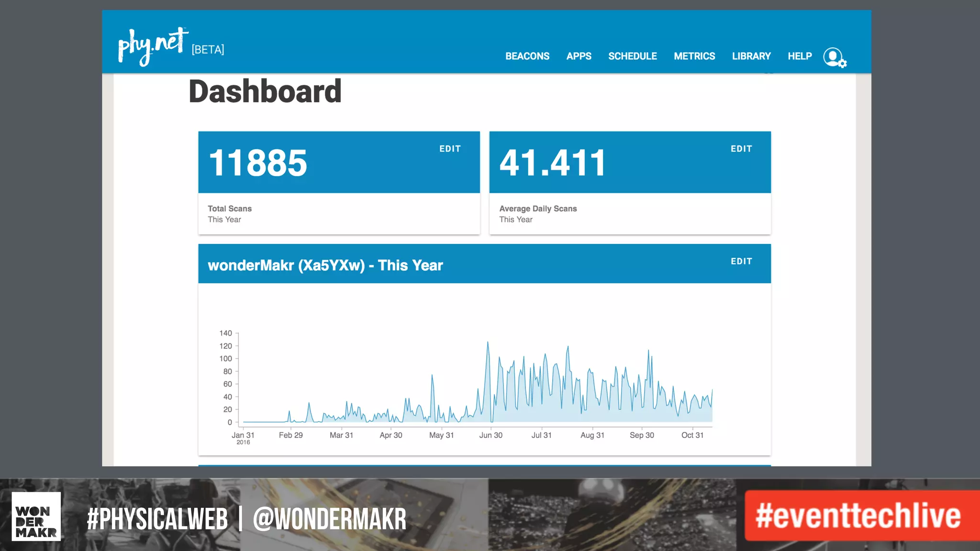The height and width of the screenshot is (551, 980).
Task: Click the WonderMakr logo badge
Action: click(36, 516)
